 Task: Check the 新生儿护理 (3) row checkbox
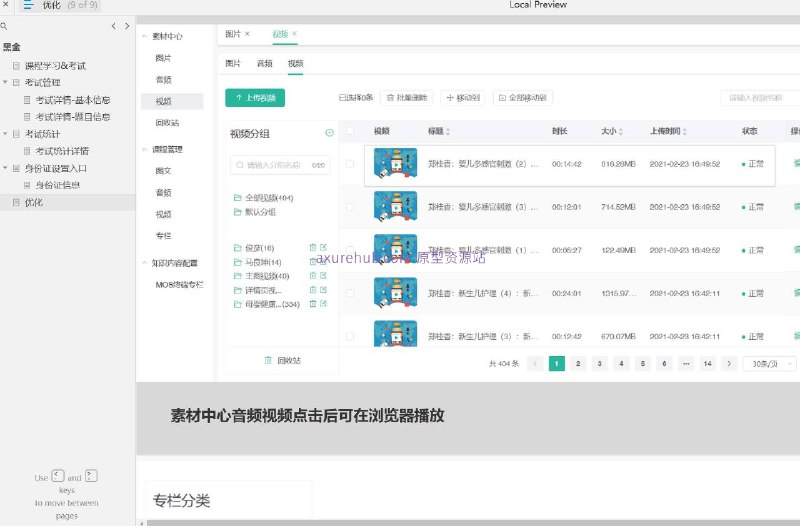point(350,336)
